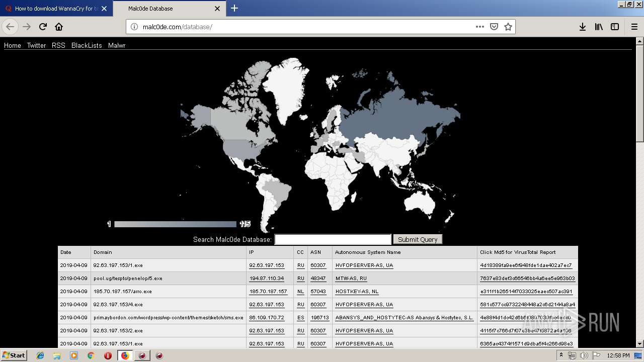644x362 pixels.
Task: Select the Malc0de Database tab
Action: coord(169,9)
